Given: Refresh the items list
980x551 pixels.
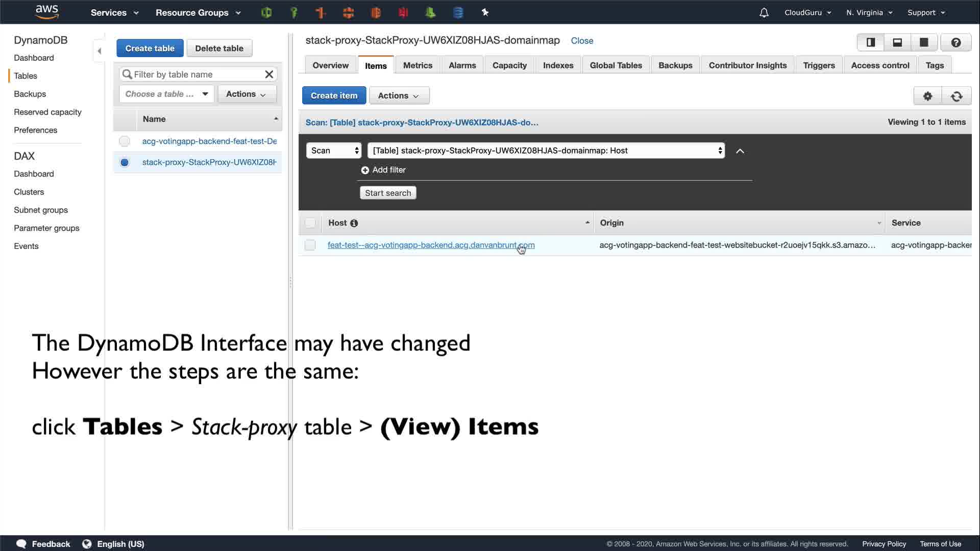Looking at the screenshot, I should (x=957, y=96).
